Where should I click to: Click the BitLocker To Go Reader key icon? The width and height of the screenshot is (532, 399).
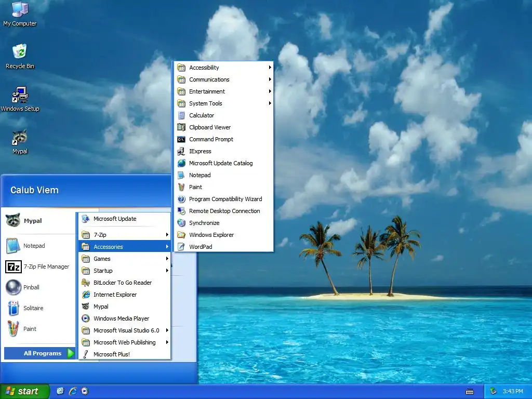coord(86,283)
